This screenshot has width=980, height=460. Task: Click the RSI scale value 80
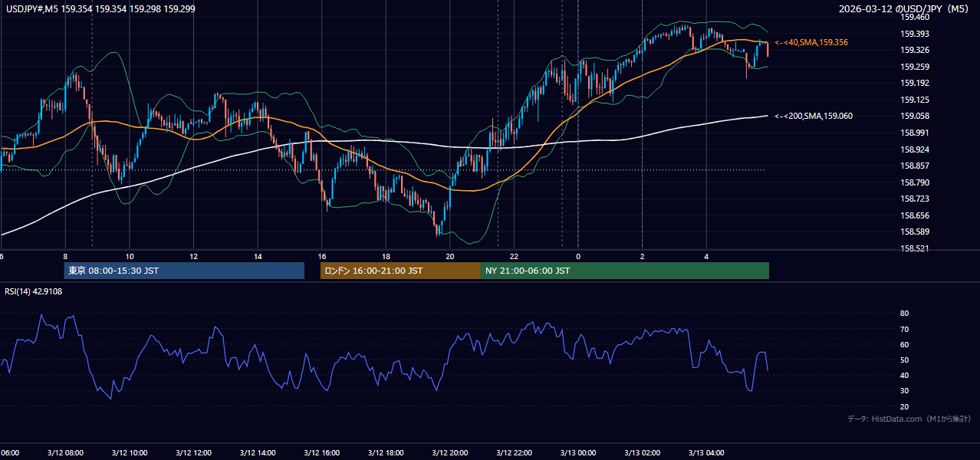pos(904,314)
